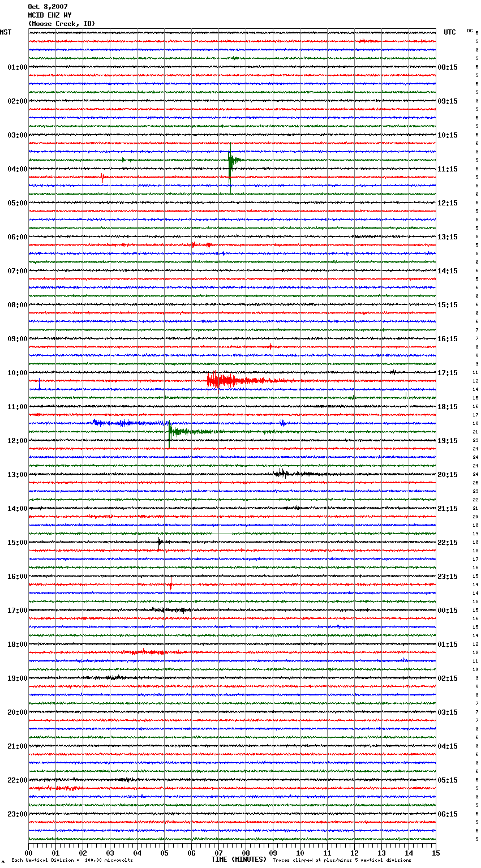Select the 23:15 UTC time label
Viewport: 481px width, 868px height.
pos(448,577)
